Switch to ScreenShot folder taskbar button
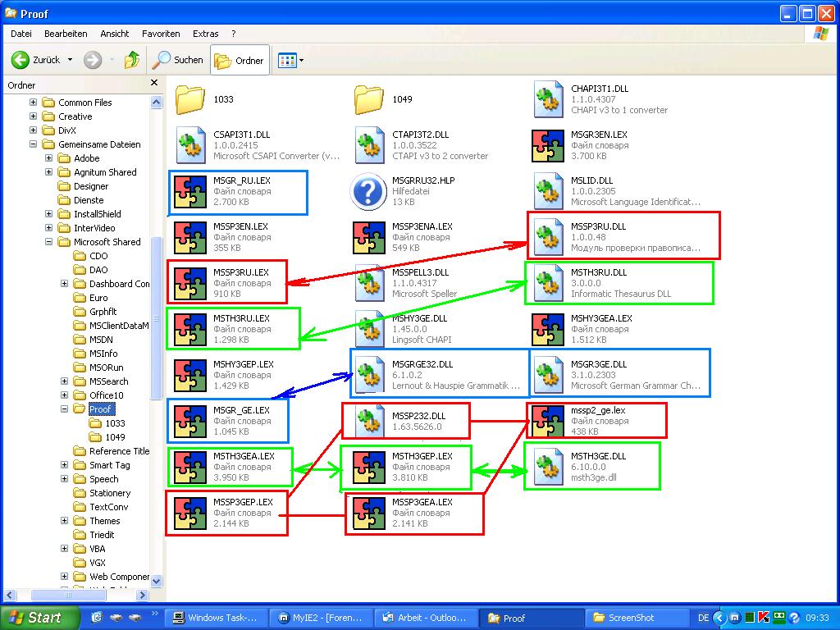Image resolution: width=840 pixels, height=630 pixels. tap(637, 618)
